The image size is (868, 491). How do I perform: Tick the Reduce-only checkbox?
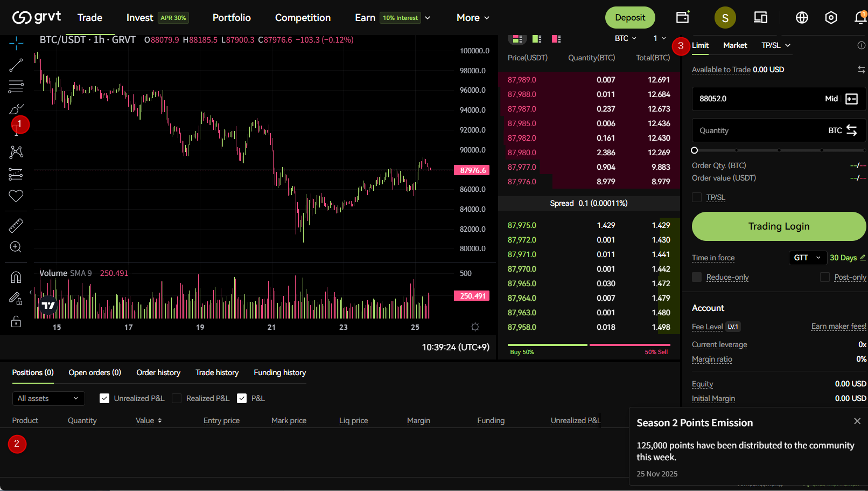pos(697,277)
